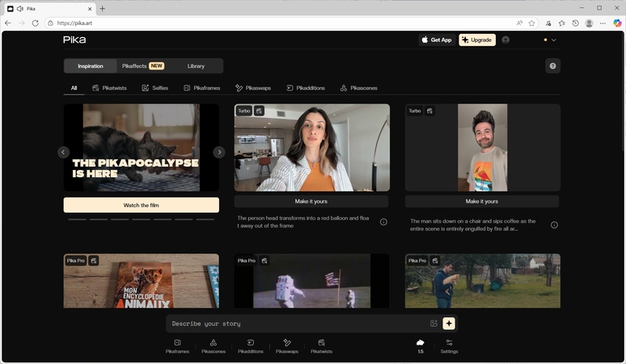Click Pikatwists icon on astronaut card
Image resolution: width=626 pixels, height=364 pixels.
pos(264,260)
